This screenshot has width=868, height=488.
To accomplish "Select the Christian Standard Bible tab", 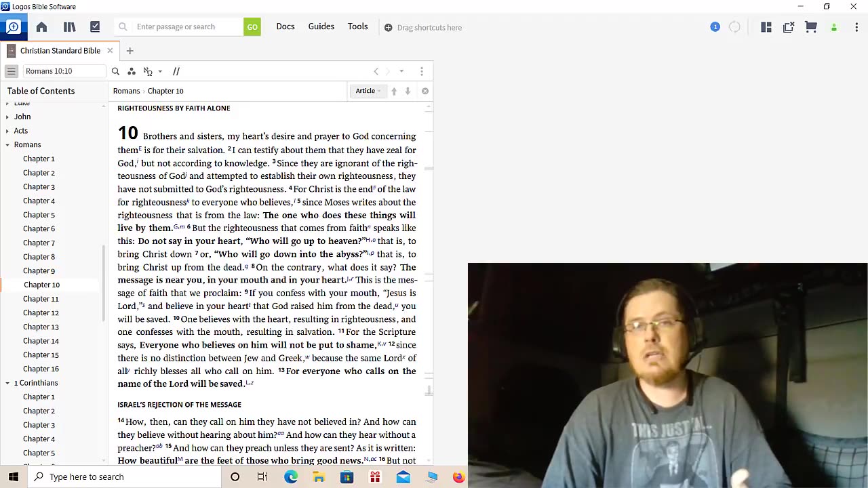I will pos(60,51).
